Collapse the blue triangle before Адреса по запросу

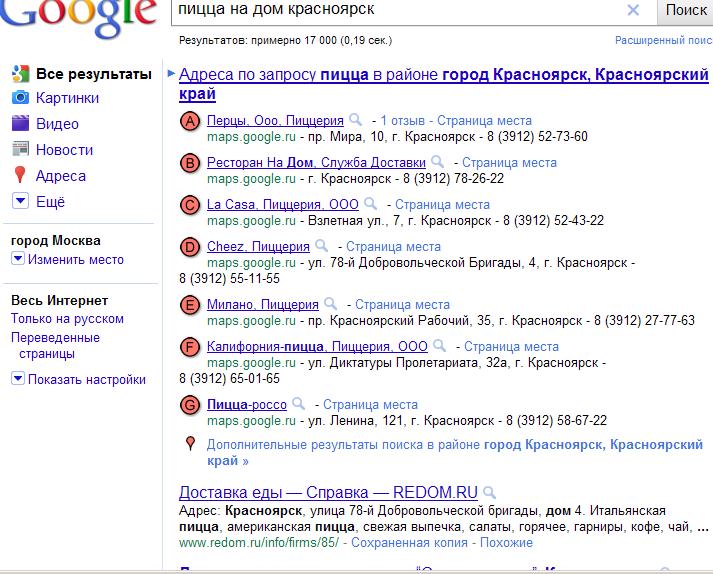[x=171, y=73]
